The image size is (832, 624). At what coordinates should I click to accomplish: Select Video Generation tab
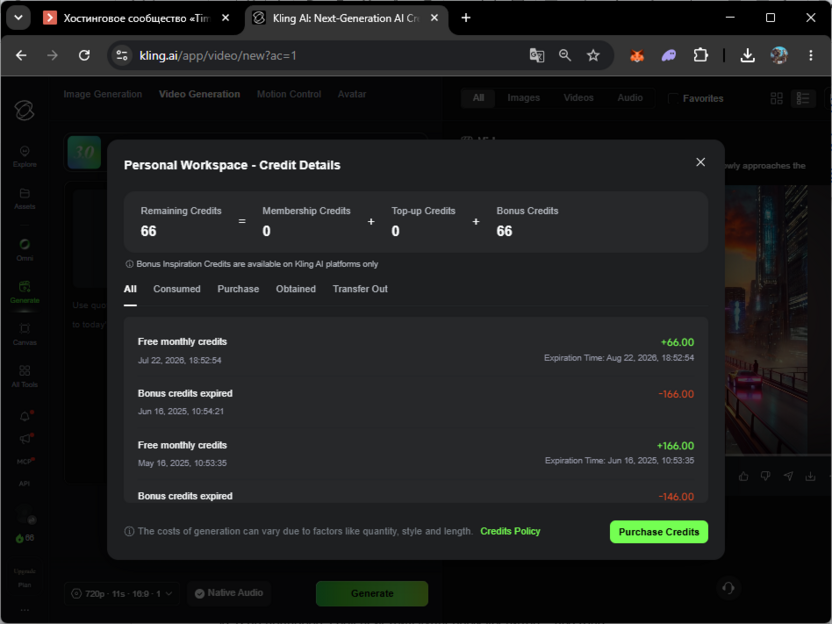point(199,94)
